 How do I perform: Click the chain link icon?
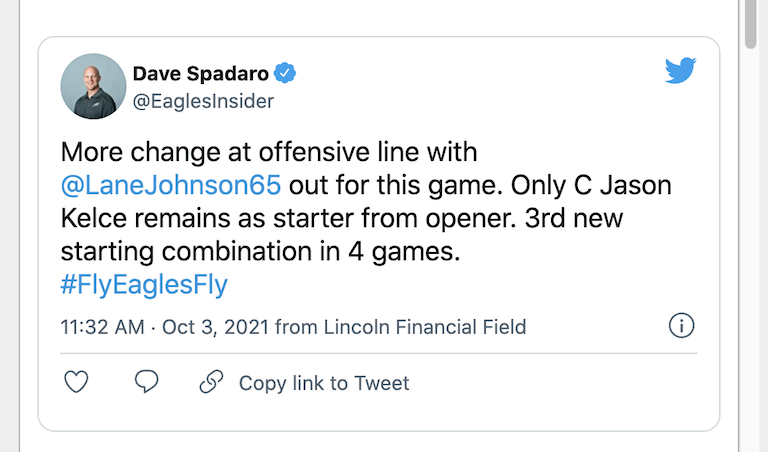[x=211, y=382]
